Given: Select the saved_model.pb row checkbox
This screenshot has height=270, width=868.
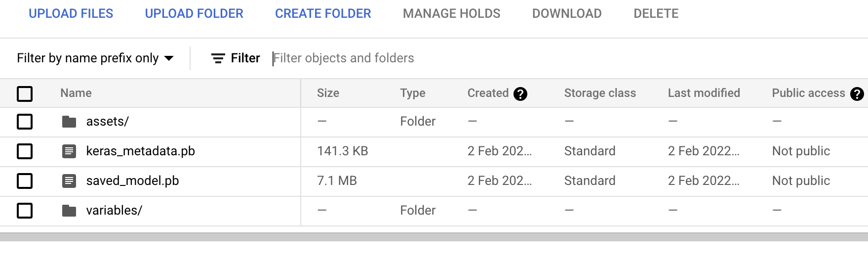Looking at the screenshot, I should [25, 181].
